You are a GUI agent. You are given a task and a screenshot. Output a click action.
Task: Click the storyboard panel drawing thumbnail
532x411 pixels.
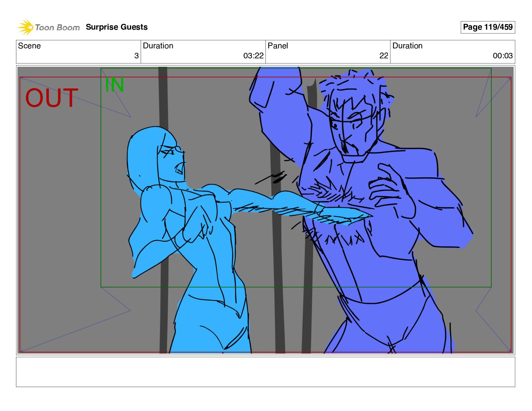tap(265, 210)
